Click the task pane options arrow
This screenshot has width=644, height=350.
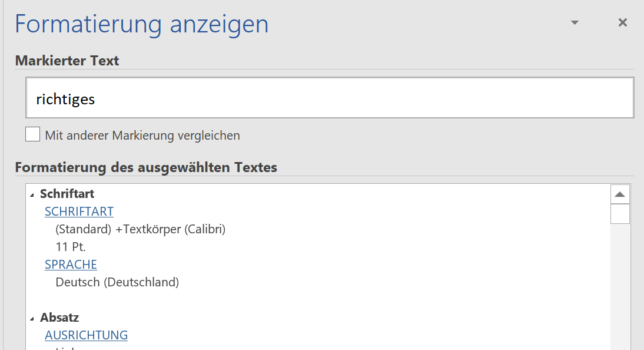pos(574,21)
